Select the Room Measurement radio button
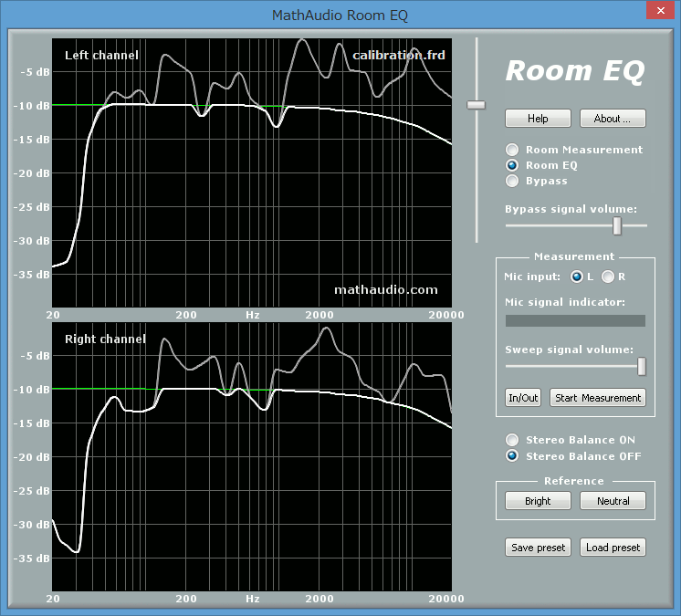Screen dimensions: 681x616 click(x=512, y=150)
